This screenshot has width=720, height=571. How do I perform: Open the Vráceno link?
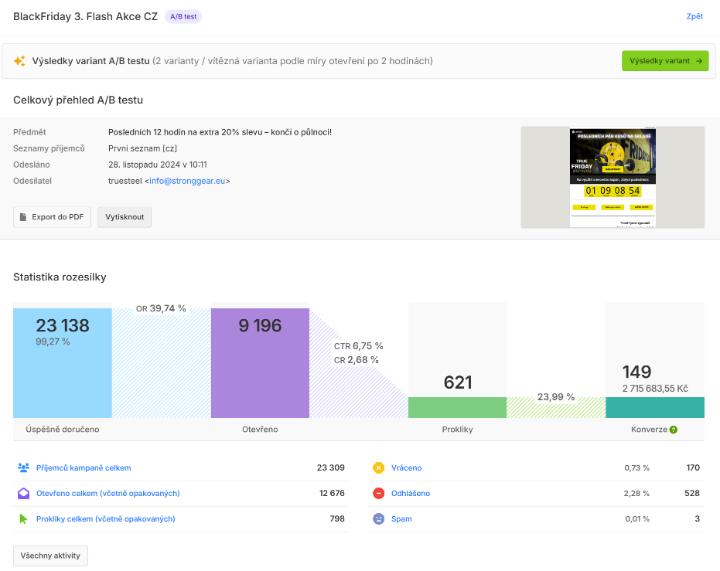point(406,468)
